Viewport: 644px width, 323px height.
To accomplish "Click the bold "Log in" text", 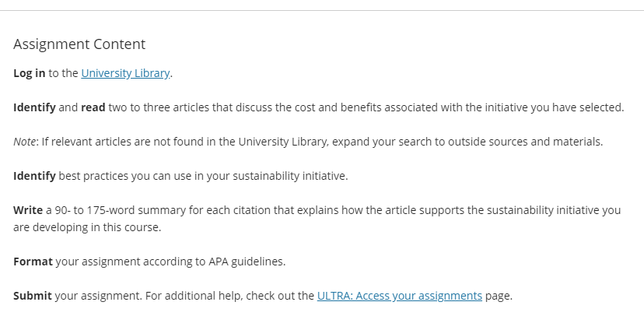I will tap(29, 73).
